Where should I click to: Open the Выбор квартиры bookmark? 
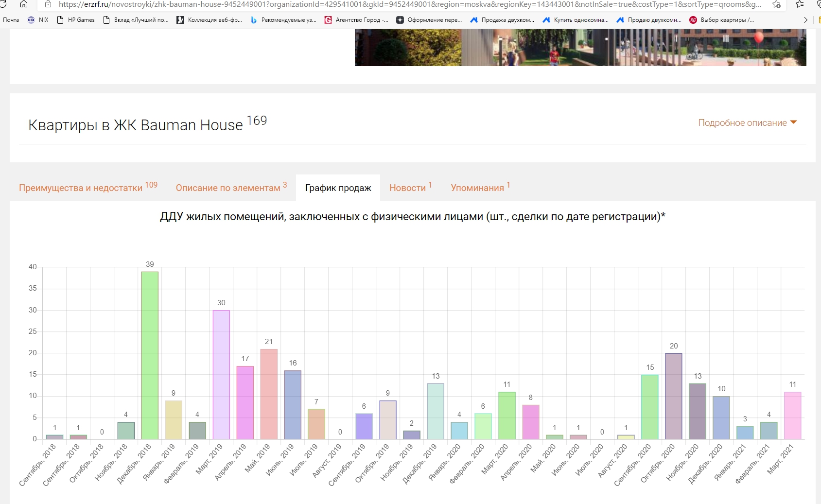pos(722,20)
